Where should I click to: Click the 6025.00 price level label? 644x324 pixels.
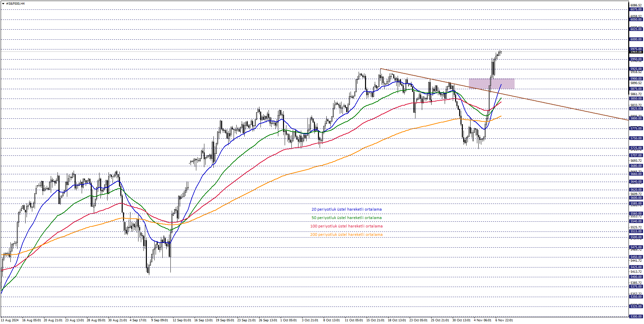(x=636, y=29)
